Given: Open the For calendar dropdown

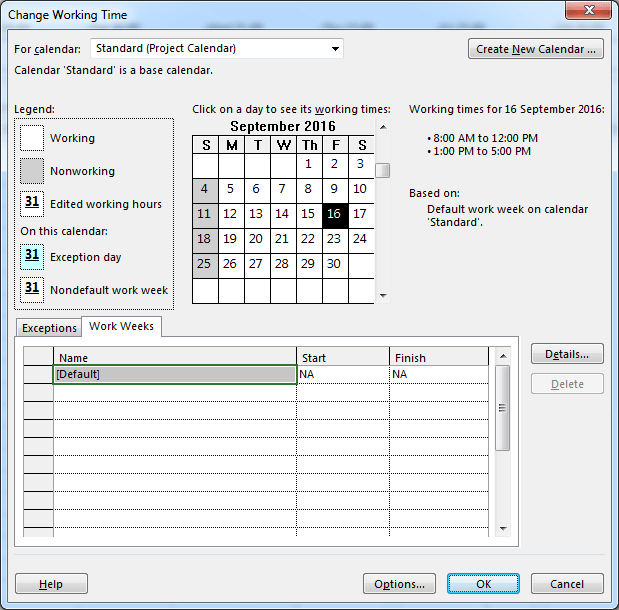Looking at the screenshot, I should point(334,48).
